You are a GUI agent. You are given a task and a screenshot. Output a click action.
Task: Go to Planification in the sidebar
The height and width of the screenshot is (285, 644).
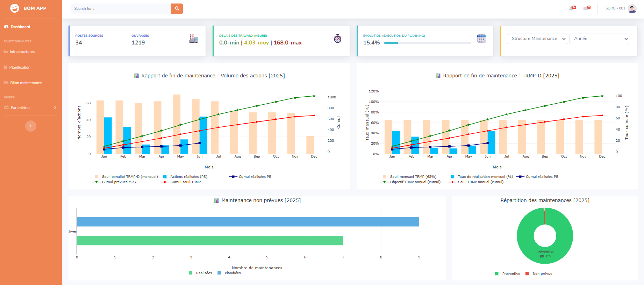pyautogui.click(x=20, y=67)
